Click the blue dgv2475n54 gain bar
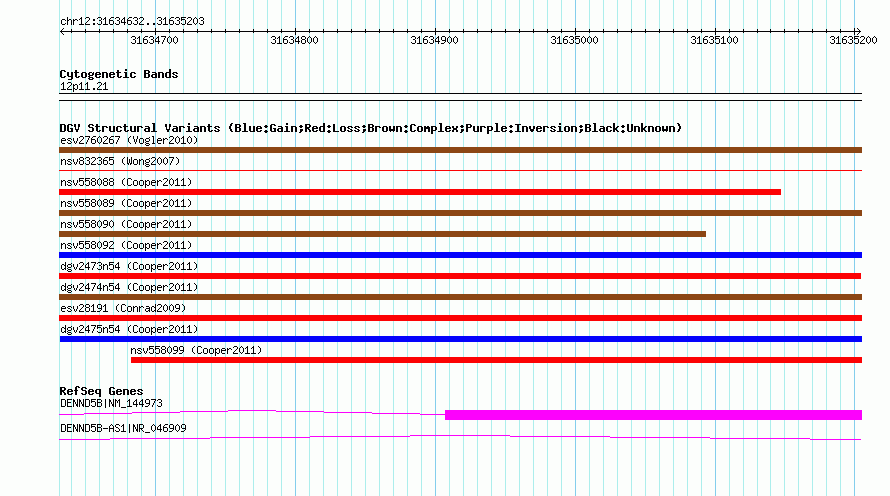Screen dimensions: 890x496 [x=460, y=339]
